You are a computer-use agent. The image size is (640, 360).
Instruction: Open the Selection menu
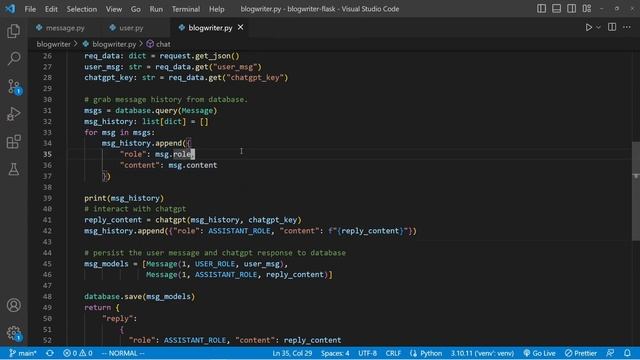click(x=82, y=9)
